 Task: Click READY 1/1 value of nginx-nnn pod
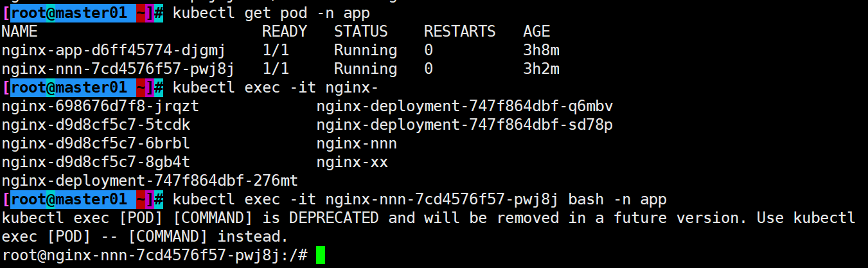276,69
